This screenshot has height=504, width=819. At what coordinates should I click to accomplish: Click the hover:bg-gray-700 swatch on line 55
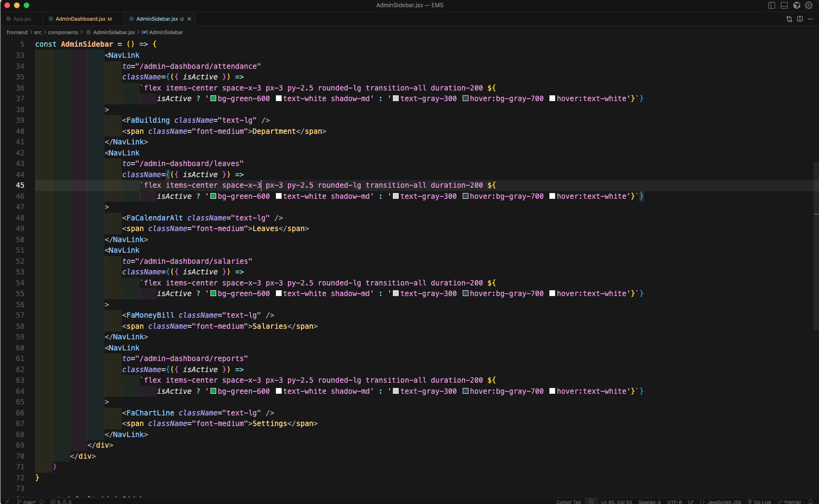click(466, 294)
